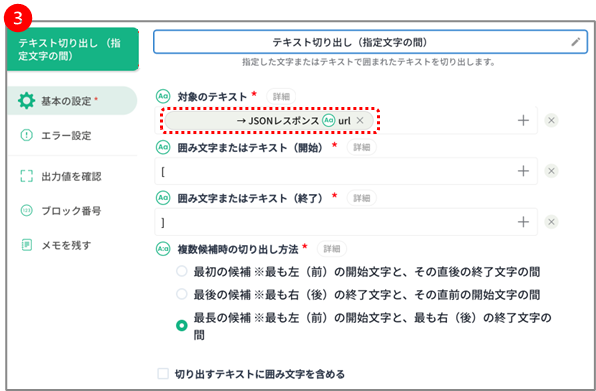Open 出力値を確認 in the sidebar
The image size is (596, 391).
72,176
